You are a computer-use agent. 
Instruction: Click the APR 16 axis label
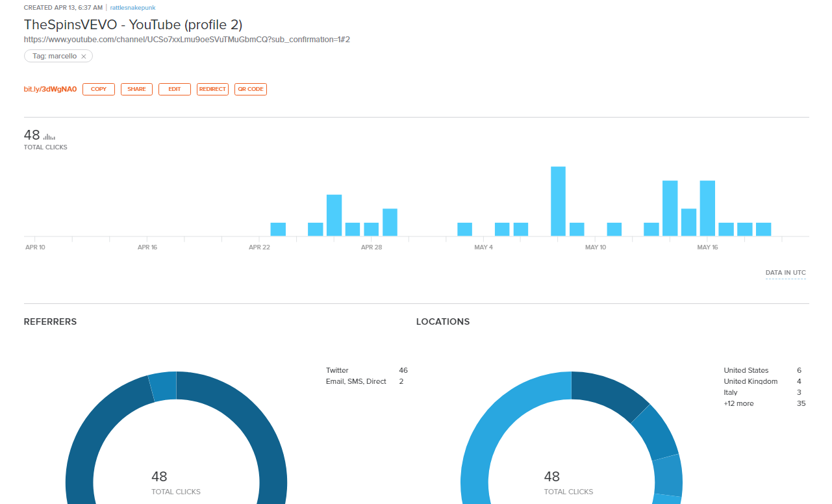point(147,247)
